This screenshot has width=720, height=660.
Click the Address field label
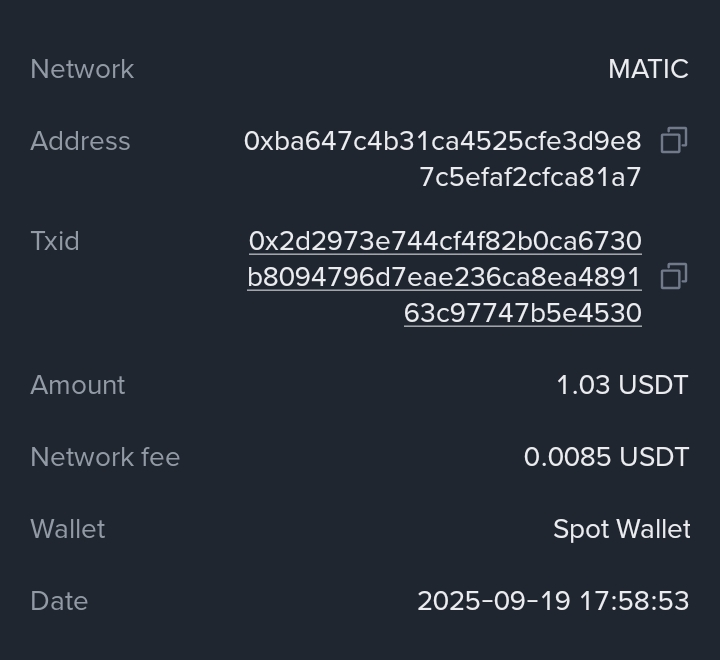[80, 141]
